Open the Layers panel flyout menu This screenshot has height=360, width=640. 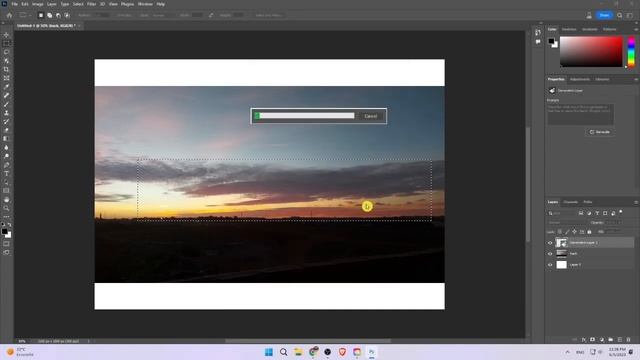click(x=636, y=202)
